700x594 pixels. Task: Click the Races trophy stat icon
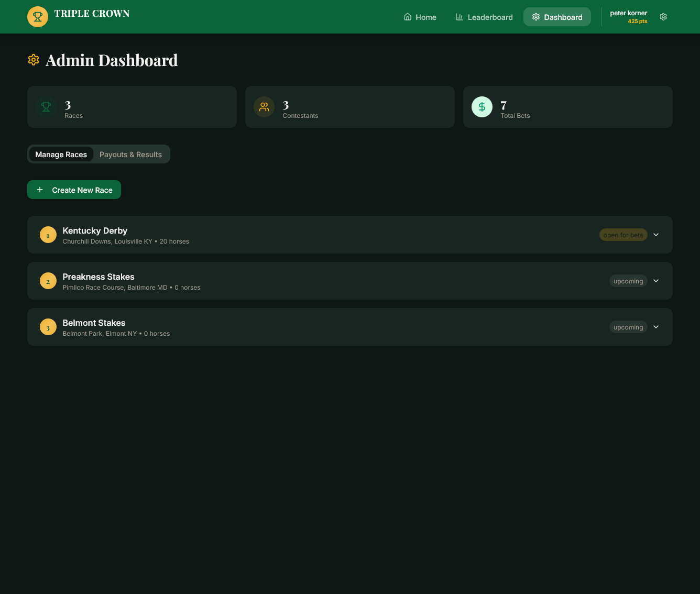(x=46, y=107)
